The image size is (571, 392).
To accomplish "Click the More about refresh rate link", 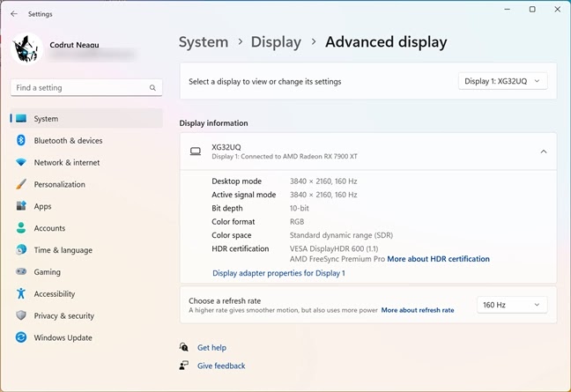I will pyautogui.click(x=418, y=310).
